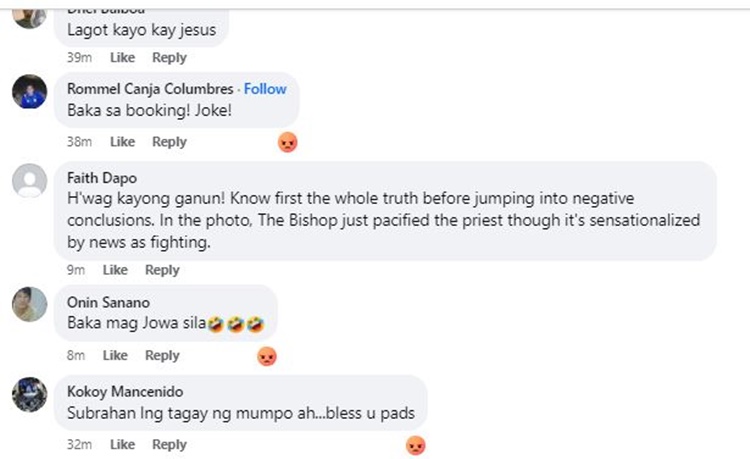Viewport: 750px width, 459px height.
Task: Open Onin Sanano's profile picture
Action: point(30,304)
